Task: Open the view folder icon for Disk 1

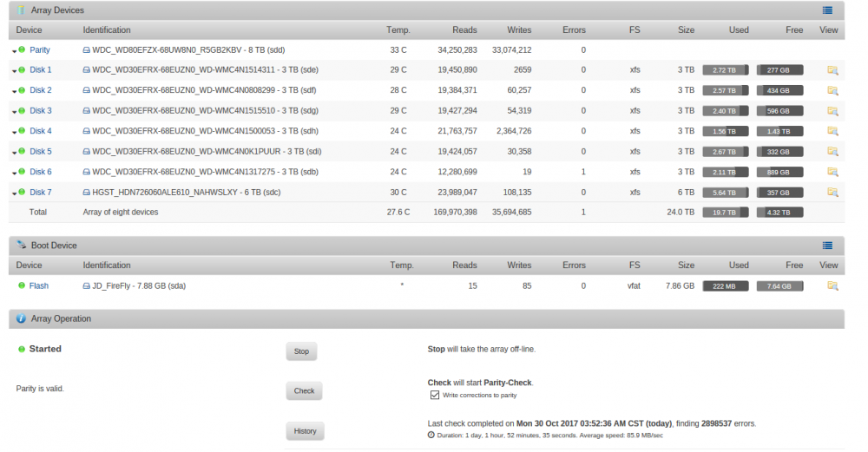Action: click(832, 70)
